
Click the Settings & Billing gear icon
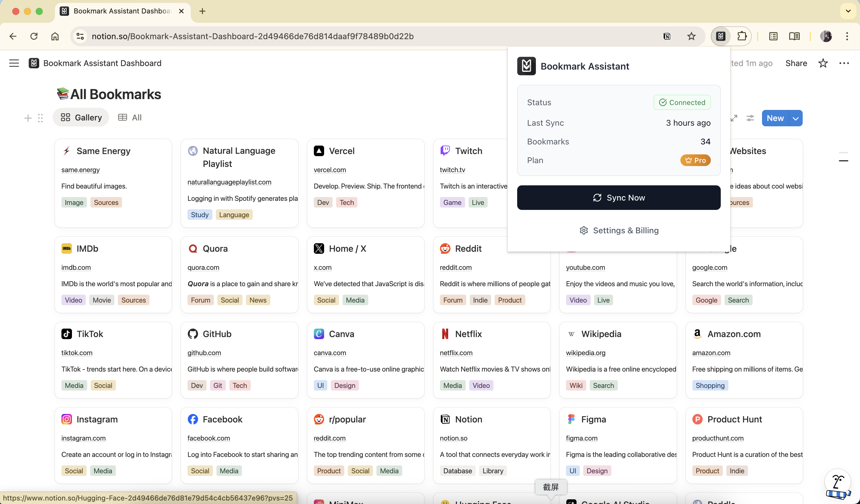[x=584, y=230]
